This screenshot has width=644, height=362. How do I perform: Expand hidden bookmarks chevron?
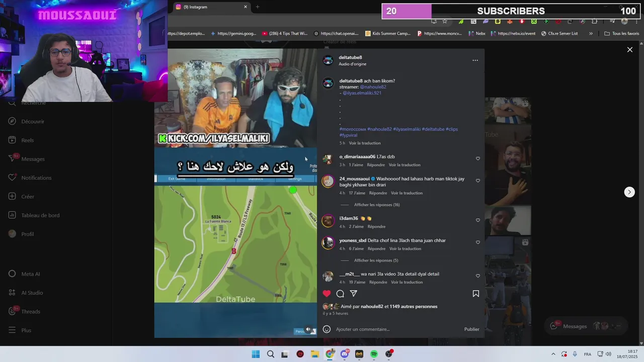click(591, 34)
